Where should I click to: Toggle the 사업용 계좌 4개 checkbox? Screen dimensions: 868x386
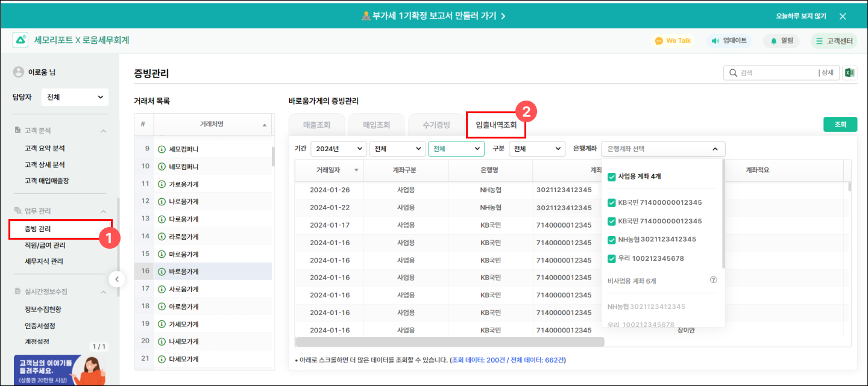(x=612, y=176)
